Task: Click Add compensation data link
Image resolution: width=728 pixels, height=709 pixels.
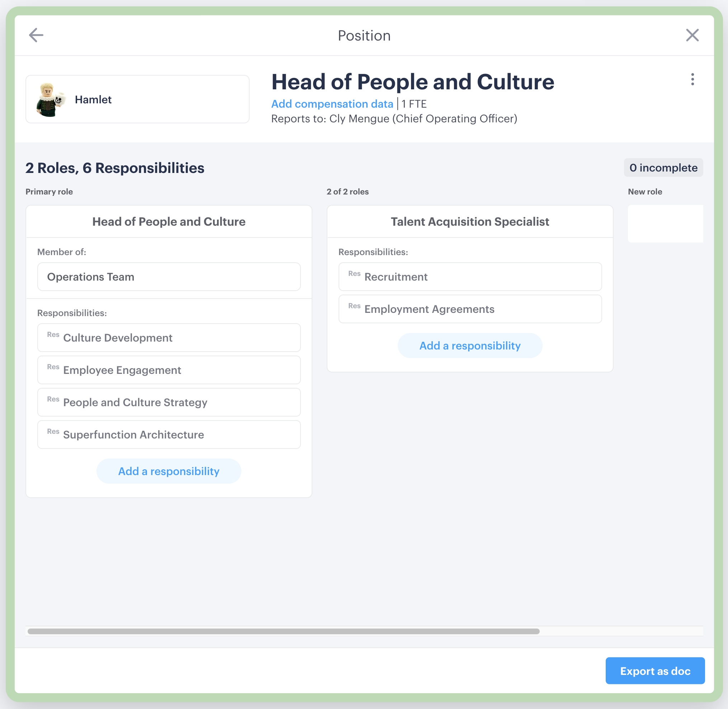Action: (x=332, y=104)
